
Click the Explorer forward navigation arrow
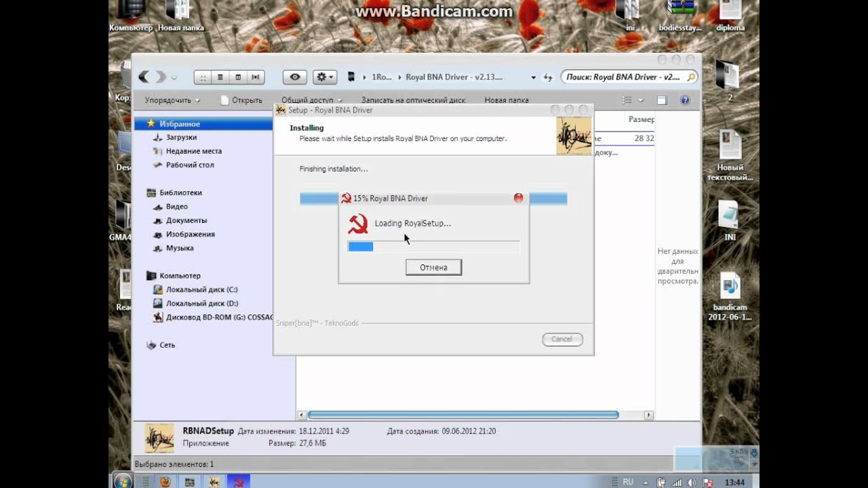point(160,77)
